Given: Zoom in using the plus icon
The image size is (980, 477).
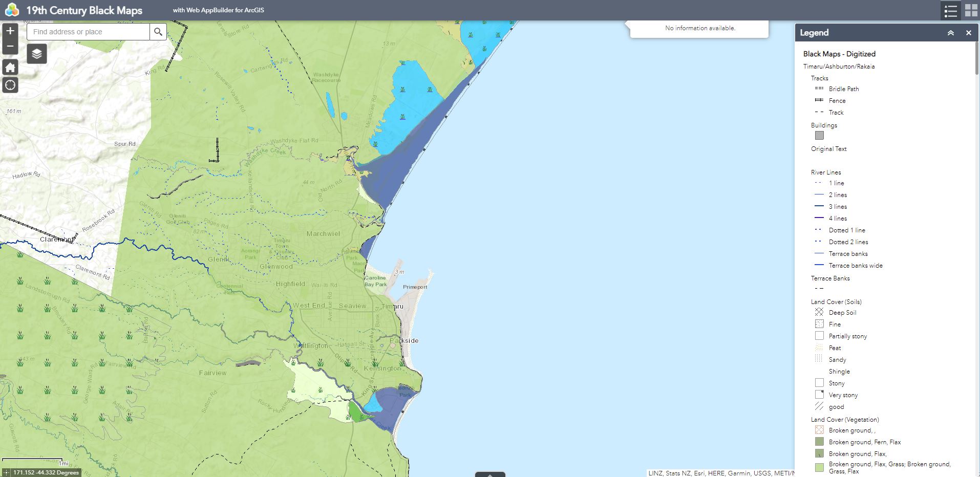Looking at the screenshot, I should 9,31.
